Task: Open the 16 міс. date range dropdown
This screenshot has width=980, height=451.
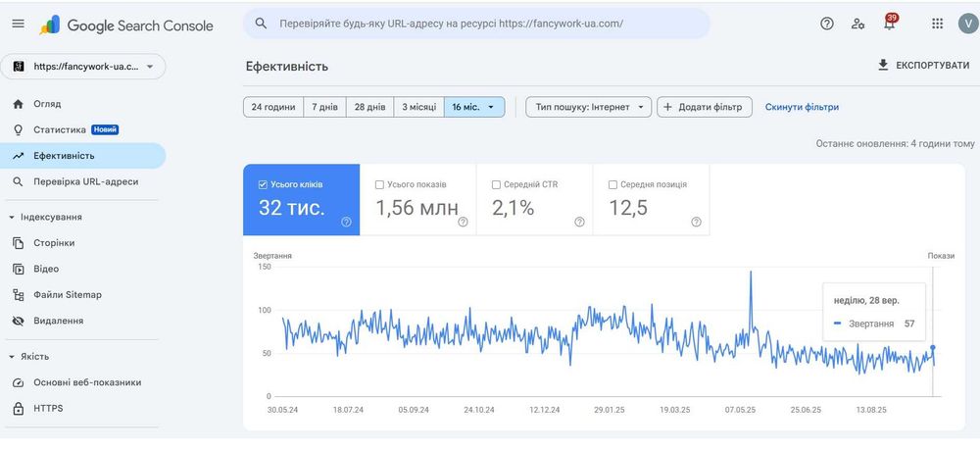Action: 474,107
